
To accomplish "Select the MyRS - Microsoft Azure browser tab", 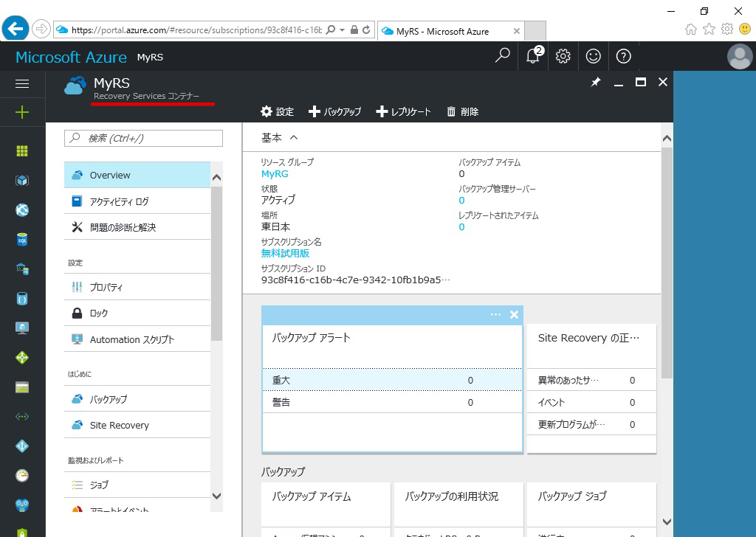I will (451, 31).
